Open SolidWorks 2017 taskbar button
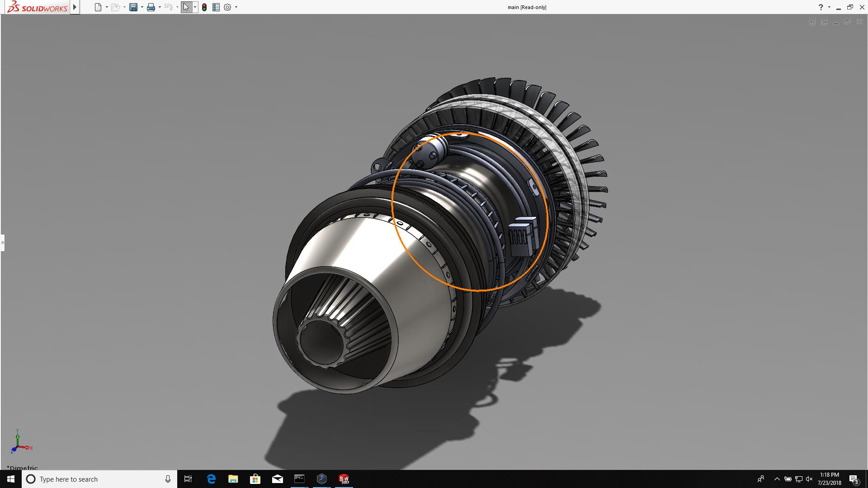The width and height of the screenshot is (868, 488). (344, 479)
